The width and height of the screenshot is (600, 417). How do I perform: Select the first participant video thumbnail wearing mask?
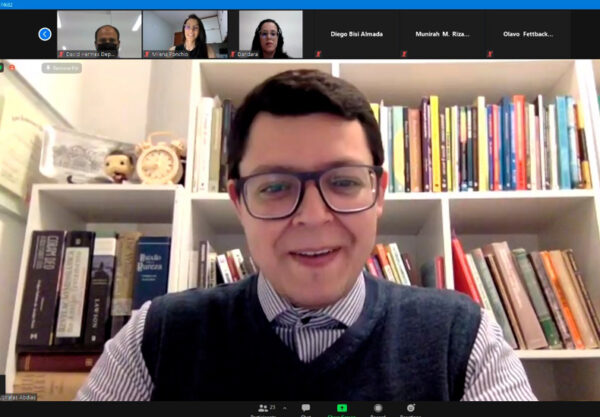[x=99, y=34]
